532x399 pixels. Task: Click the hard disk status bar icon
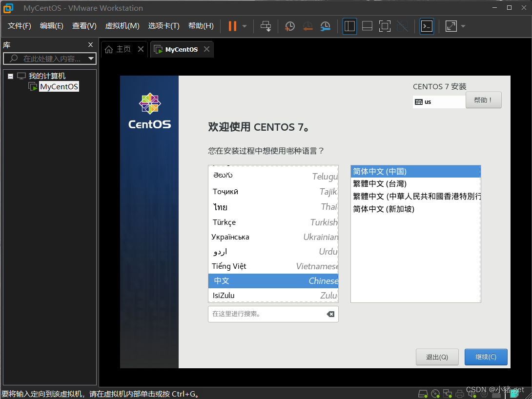[423, 394]
